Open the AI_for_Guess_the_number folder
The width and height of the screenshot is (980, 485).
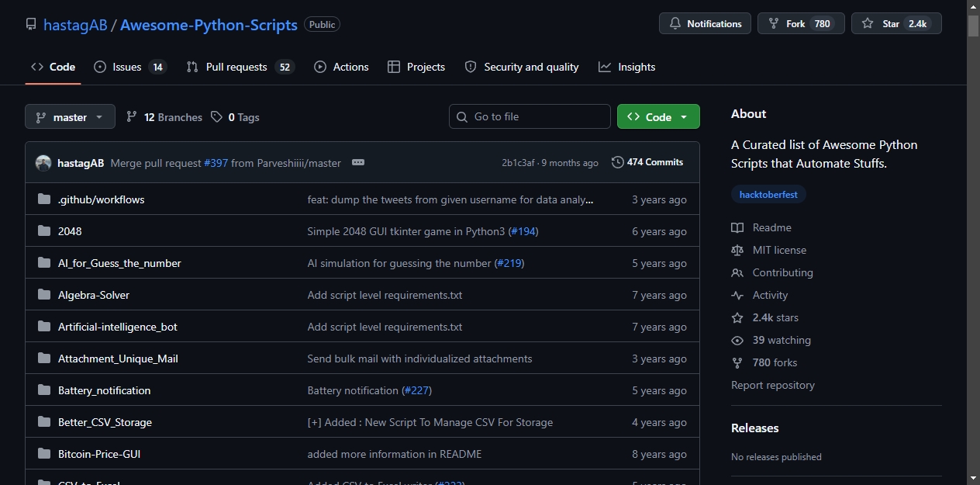(x=119, y=263)
